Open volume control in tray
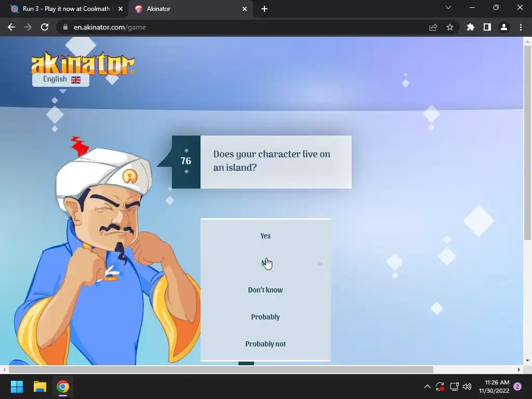The image size is (532, 399). (x=467, y=387)
